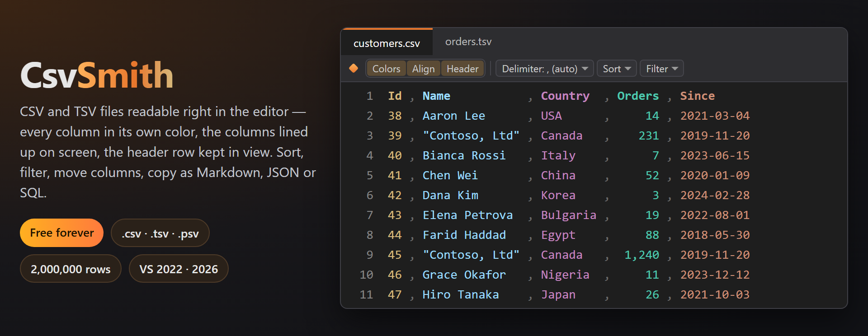This screenshot has height=336, width=868.
Task: Click the date 2021-03-04
Action: click(x=715, y=116)
